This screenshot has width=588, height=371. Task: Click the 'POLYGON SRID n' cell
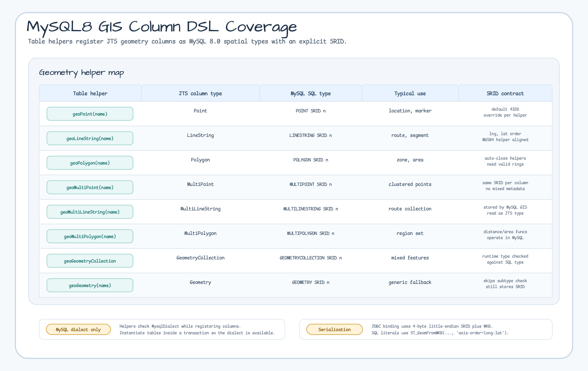click(311, 160)
